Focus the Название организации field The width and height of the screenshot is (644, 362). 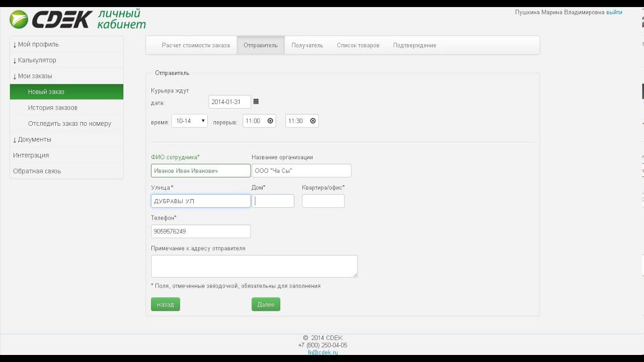coord(301,171)
